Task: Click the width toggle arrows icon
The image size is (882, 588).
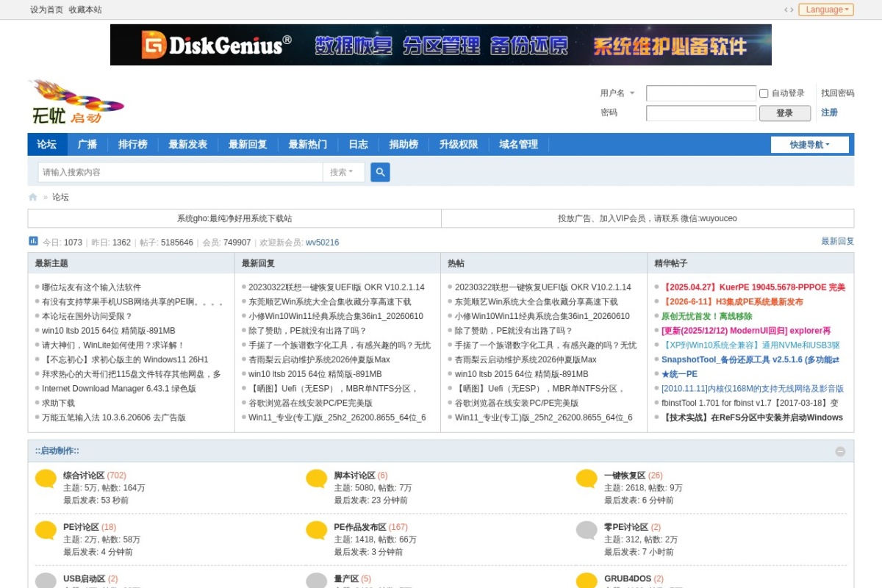Action: pos(789,10)
